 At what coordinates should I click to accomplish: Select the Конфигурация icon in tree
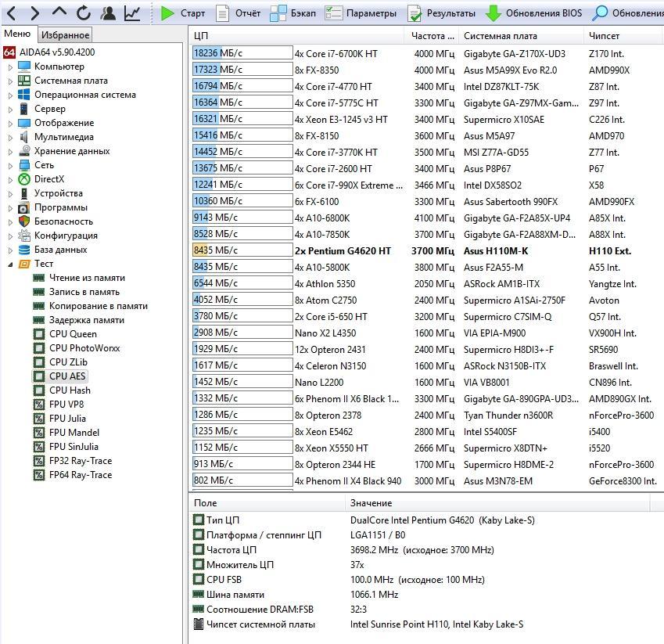[24, 236]
